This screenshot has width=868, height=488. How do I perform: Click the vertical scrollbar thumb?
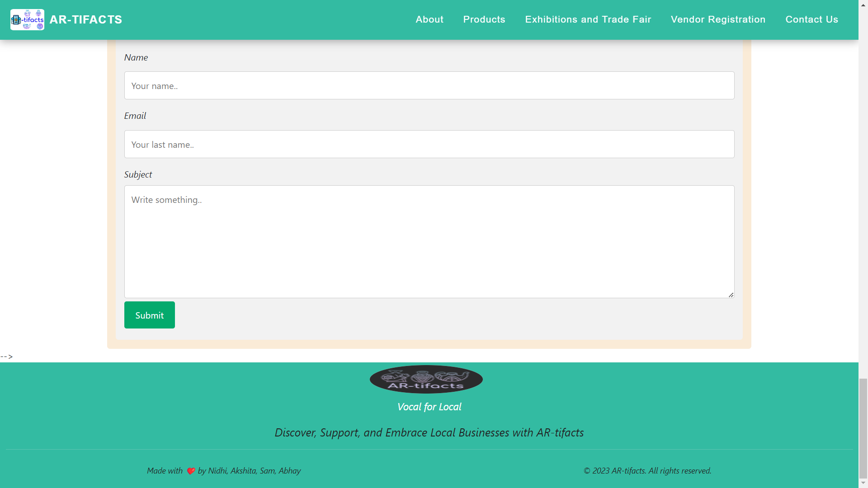tap(863, 427)
